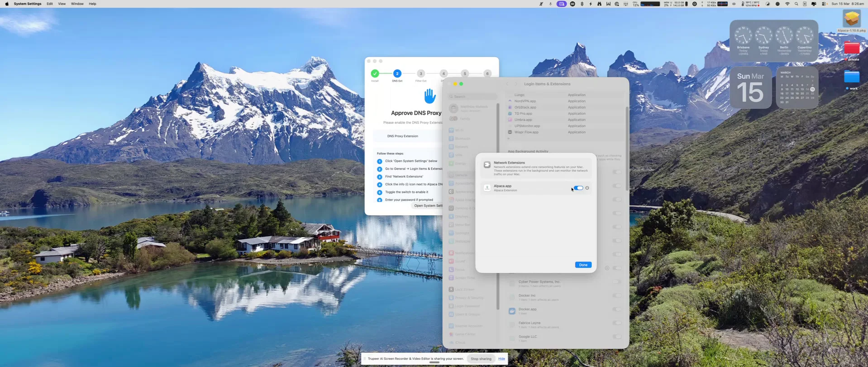Open Spotlight search from the menu bar

pyautogui.click(x=796, y=4)
